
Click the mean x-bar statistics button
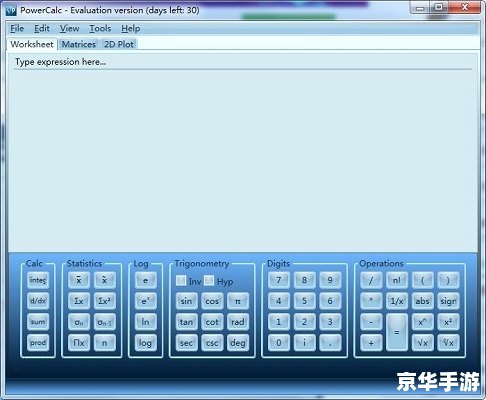tap(79, 280)
